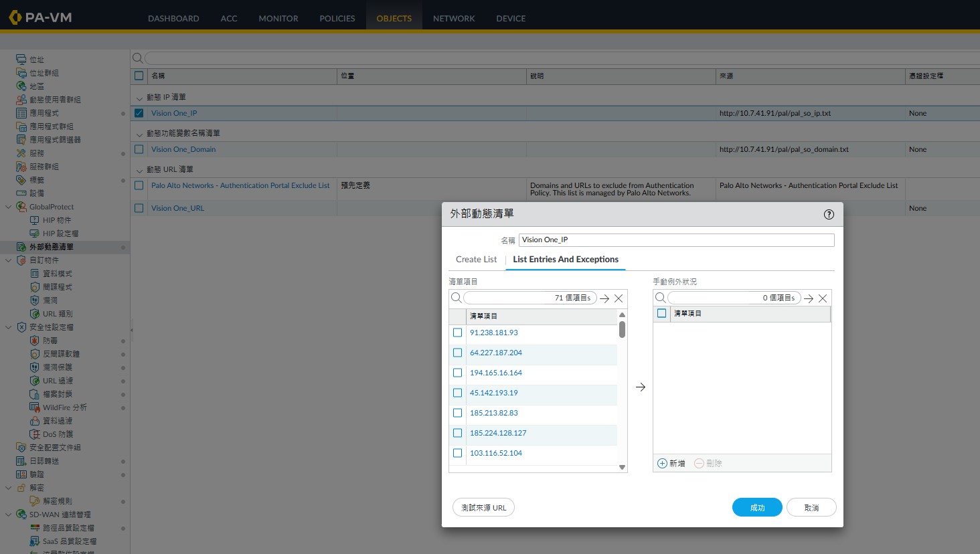Screen dimensions: 980x554
Task: Clear the list entries filter with X icon
Action: [x=619, y=298]
